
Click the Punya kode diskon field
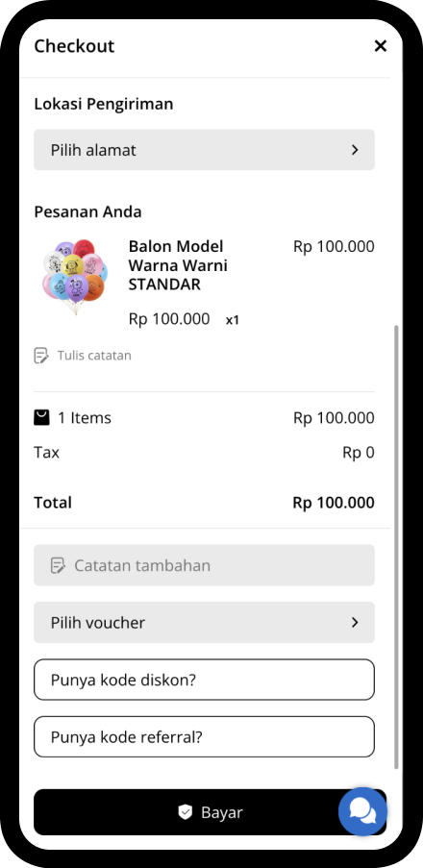point(205,680)
